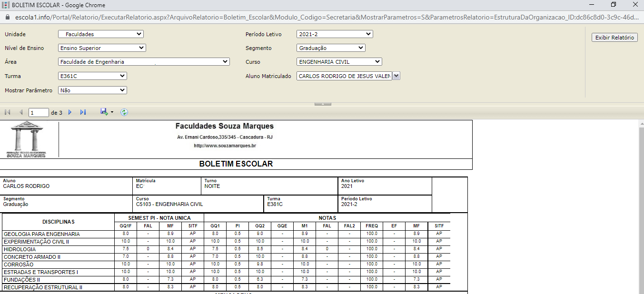The image size is (644, 294).
Task: Open export format menu arrow beside save icon
Action: click(112, 112)
